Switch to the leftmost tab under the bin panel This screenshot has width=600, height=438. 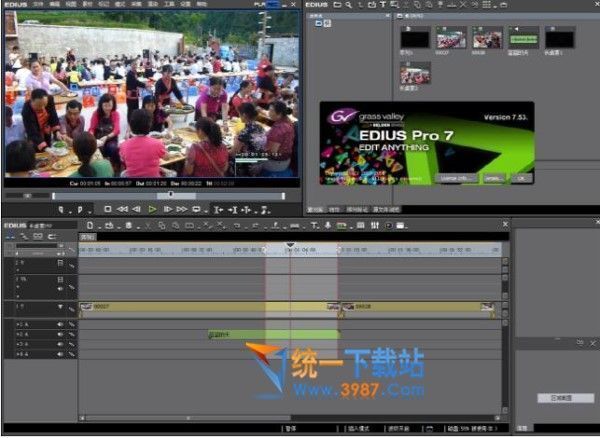pyautogui.click(x=314, y=210)
